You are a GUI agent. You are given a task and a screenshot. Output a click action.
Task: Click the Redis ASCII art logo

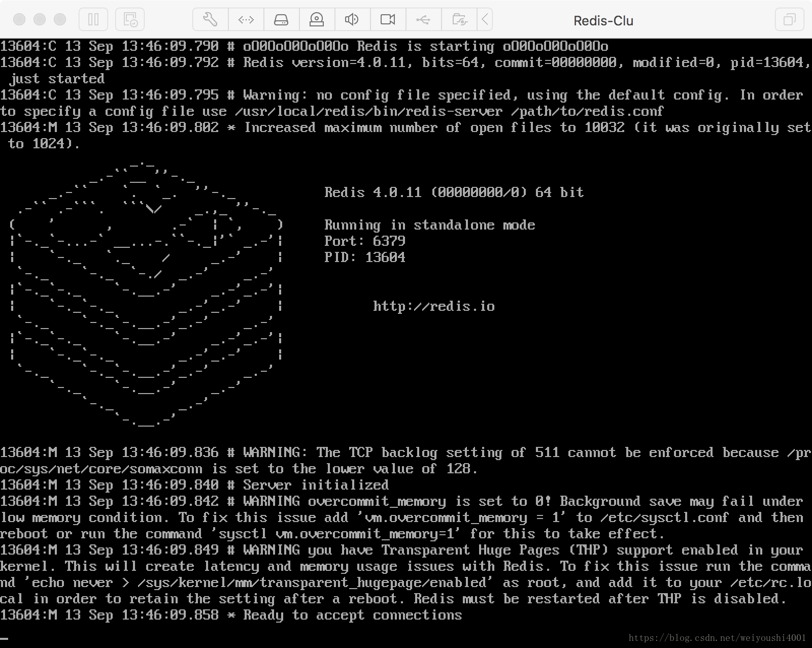pyautogui.click(x=146, y=294)
